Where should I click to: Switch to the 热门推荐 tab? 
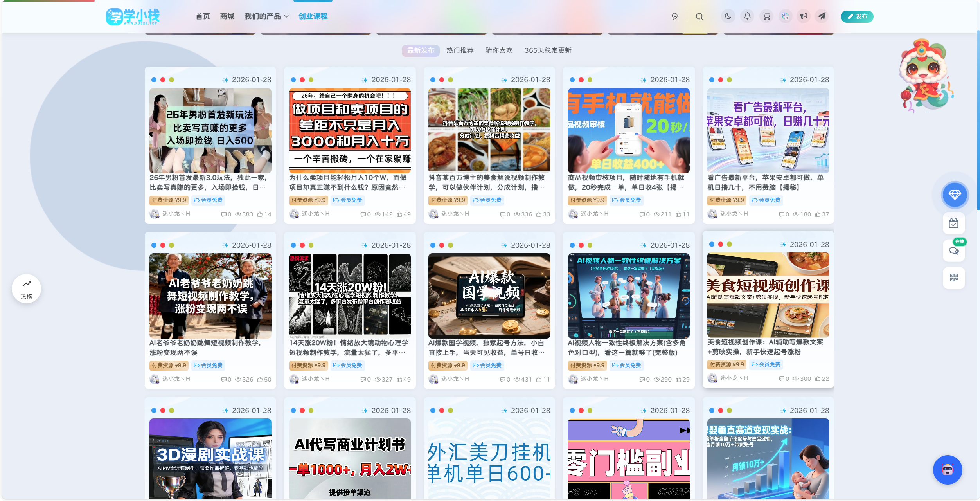click(460, 50)
